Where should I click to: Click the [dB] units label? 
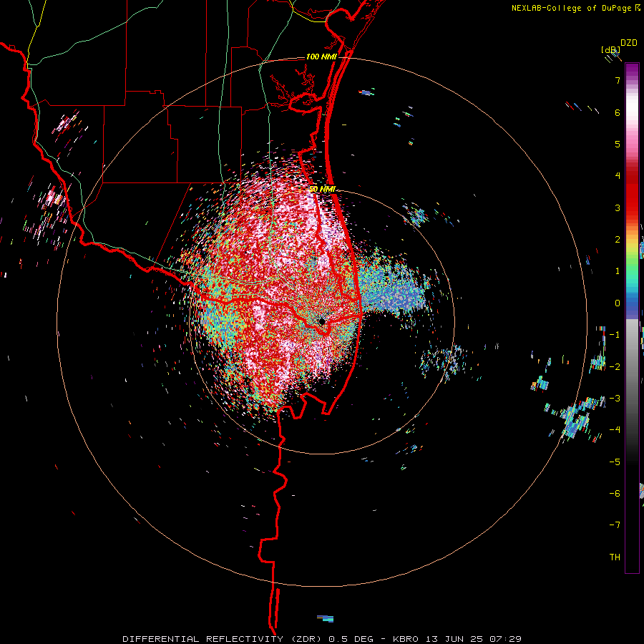click(x=611, y=49)
